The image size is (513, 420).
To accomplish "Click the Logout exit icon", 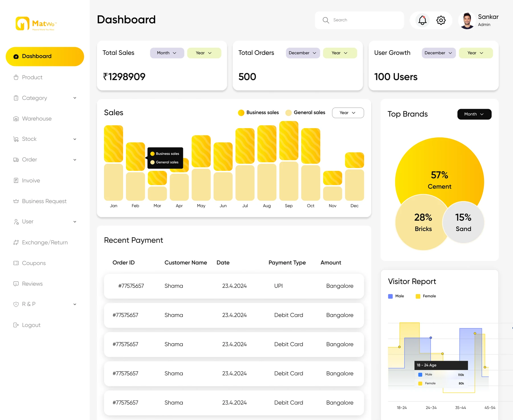I will (x=16, y=325).
